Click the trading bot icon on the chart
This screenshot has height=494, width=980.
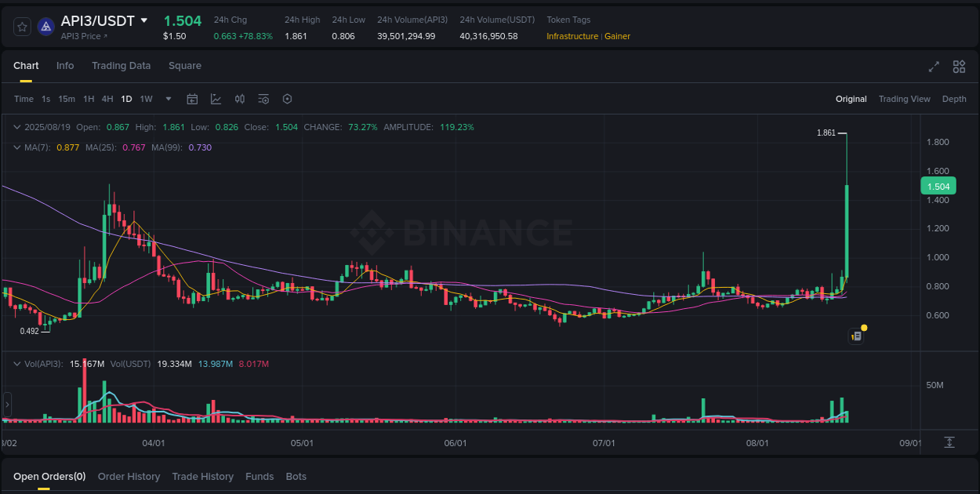856,336
